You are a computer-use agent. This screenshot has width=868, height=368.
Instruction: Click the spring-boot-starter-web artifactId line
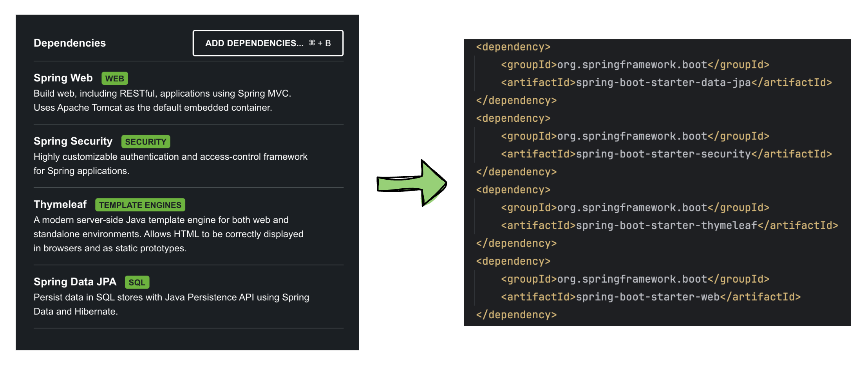(x=650, y=297)
